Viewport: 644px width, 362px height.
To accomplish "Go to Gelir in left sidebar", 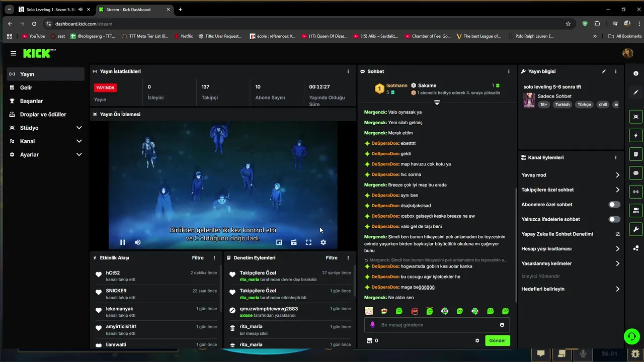I will click(x=45, y=87).
